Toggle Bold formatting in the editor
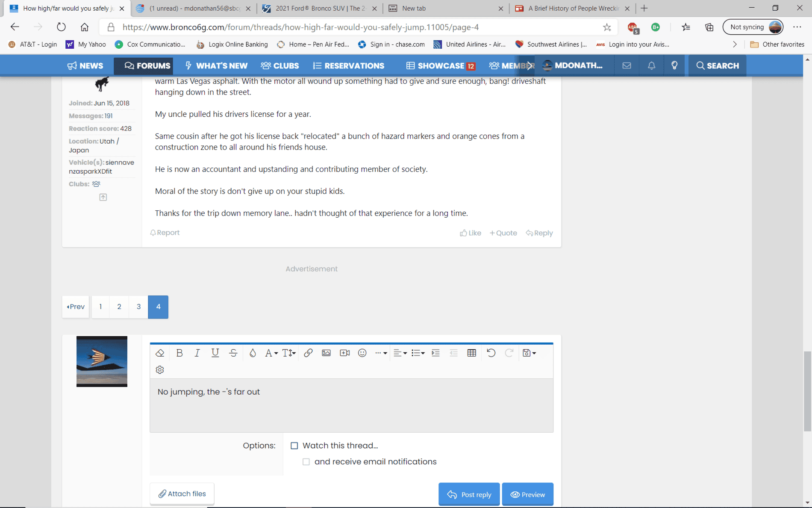This screenshot has width=812, height=508. click(179, 353)
